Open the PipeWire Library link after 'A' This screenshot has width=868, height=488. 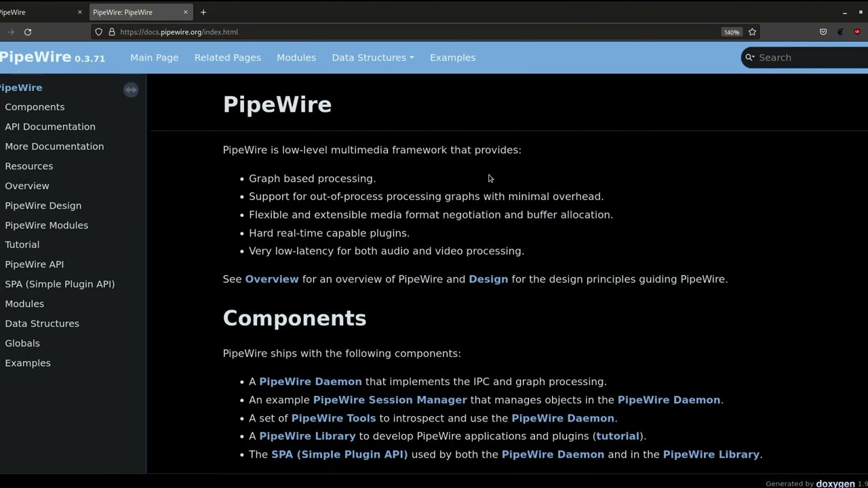click(307, 436)
